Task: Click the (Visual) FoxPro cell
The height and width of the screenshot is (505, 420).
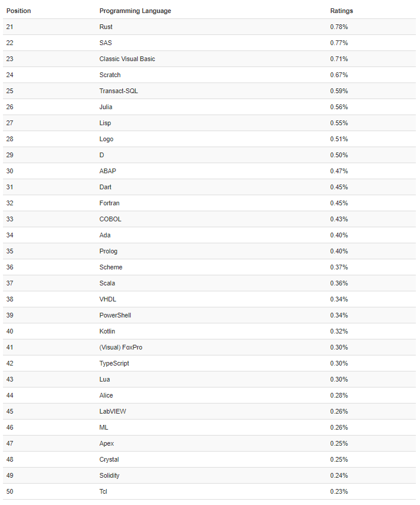Action: pyautogui.click(x=120, y=347)
